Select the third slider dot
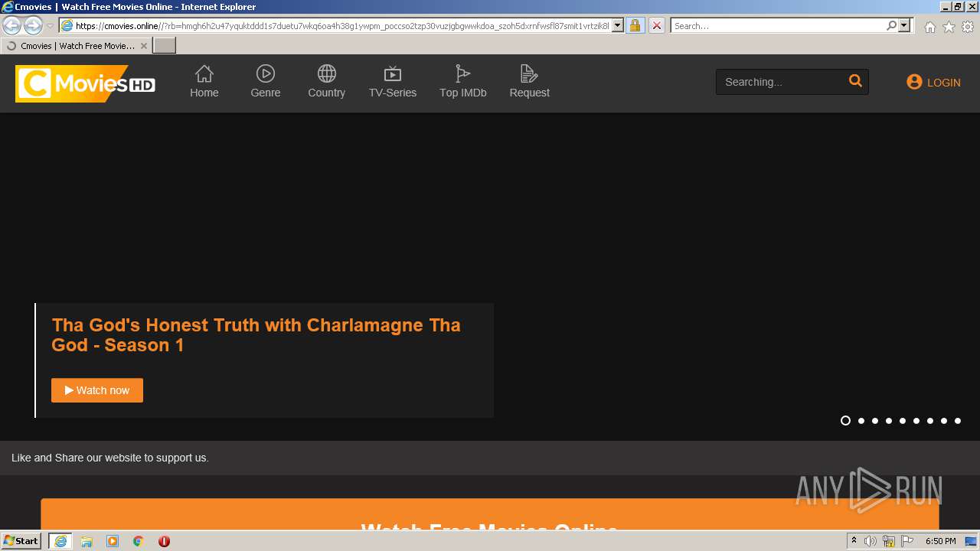Screen dimensions: 980x551 [875, 421]
